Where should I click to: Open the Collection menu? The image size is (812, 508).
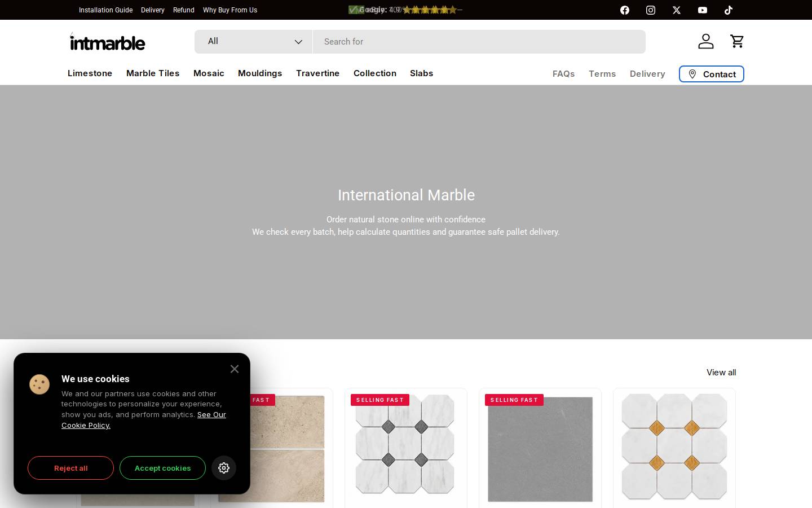(x=375, y=73)
